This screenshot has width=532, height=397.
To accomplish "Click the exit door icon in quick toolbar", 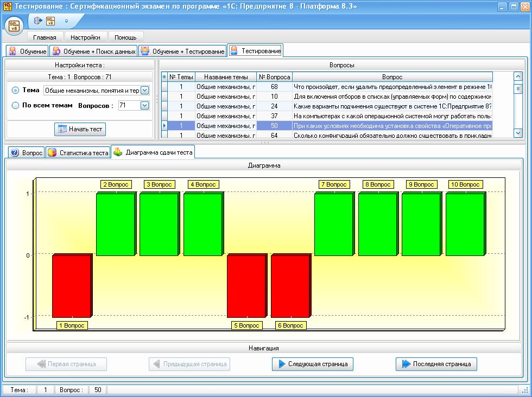I will 37,21.
